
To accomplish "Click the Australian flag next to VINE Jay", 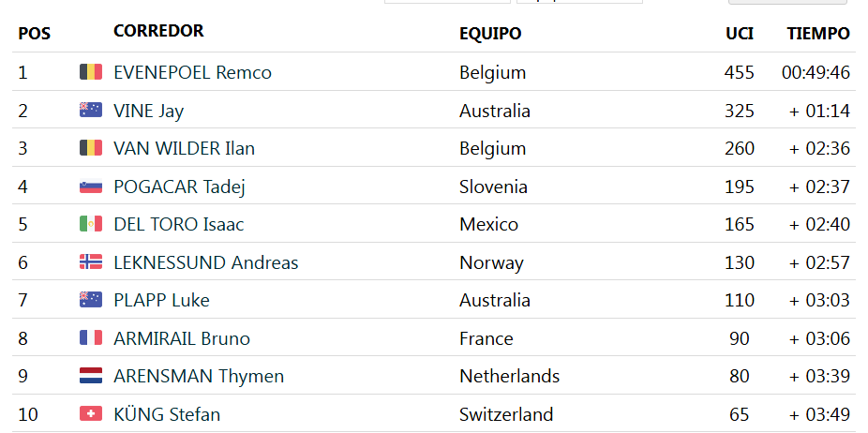I will pyautogui.click(x=91, y=111).
